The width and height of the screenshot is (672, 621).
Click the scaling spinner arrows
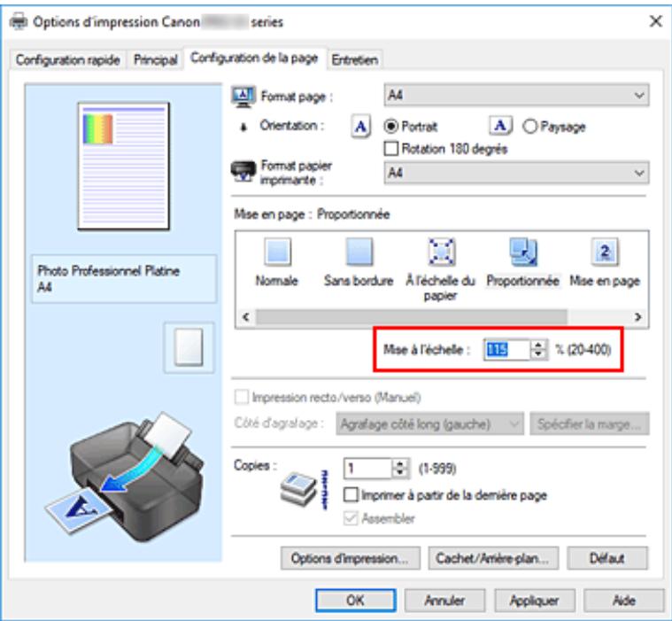click(x=538, y=350)
